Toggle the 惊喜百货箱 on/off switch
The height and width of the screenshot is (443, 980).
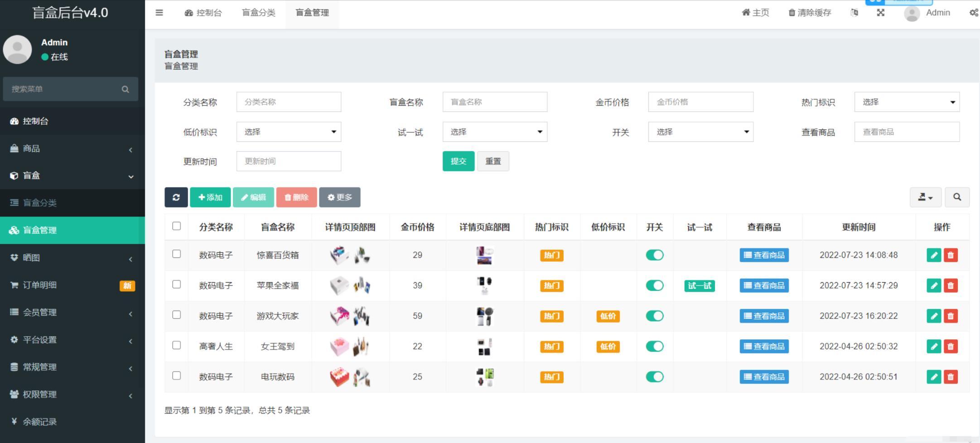(x=655, y=255)
